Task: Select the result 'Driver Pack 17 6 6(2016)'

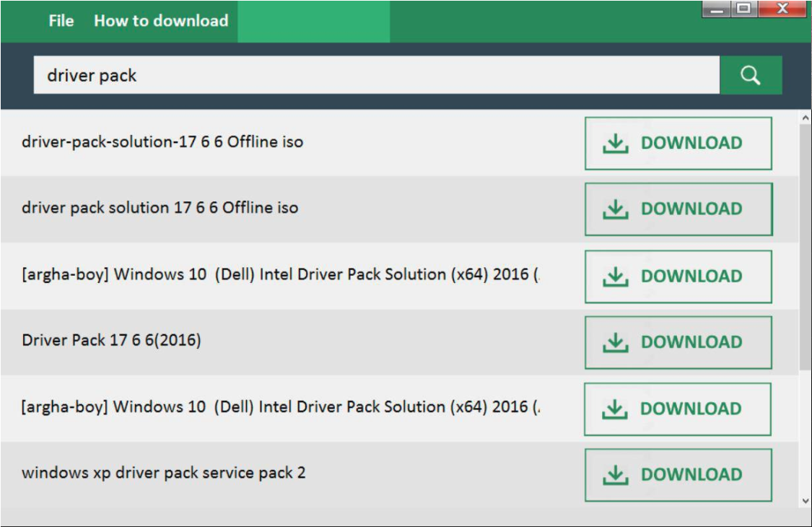Action: click(111, 341)
